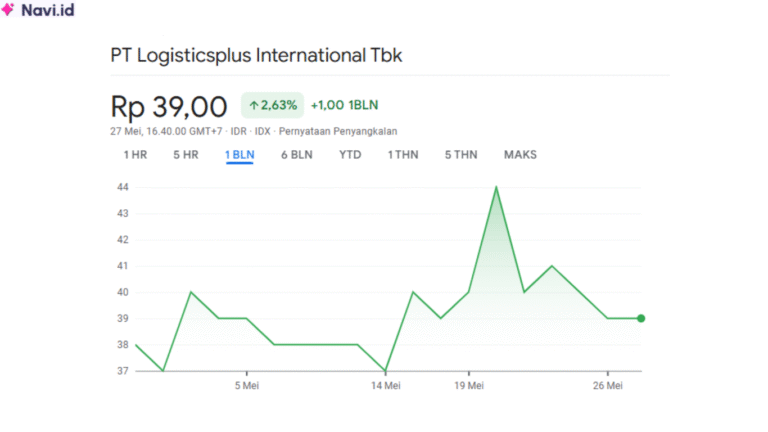This screenshot has height=432, width=768.
Task: Select the 1 BLN time range tab
Action: pos(240,155)
